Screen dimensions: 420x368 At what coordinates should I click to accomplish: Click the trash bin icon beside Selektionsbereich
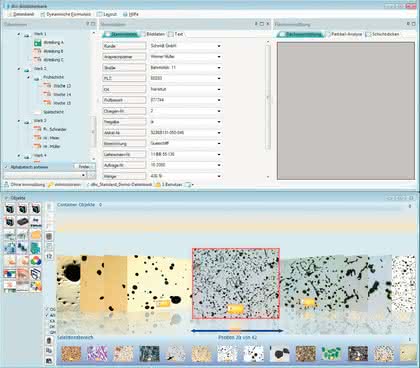(x=49, y=341)
